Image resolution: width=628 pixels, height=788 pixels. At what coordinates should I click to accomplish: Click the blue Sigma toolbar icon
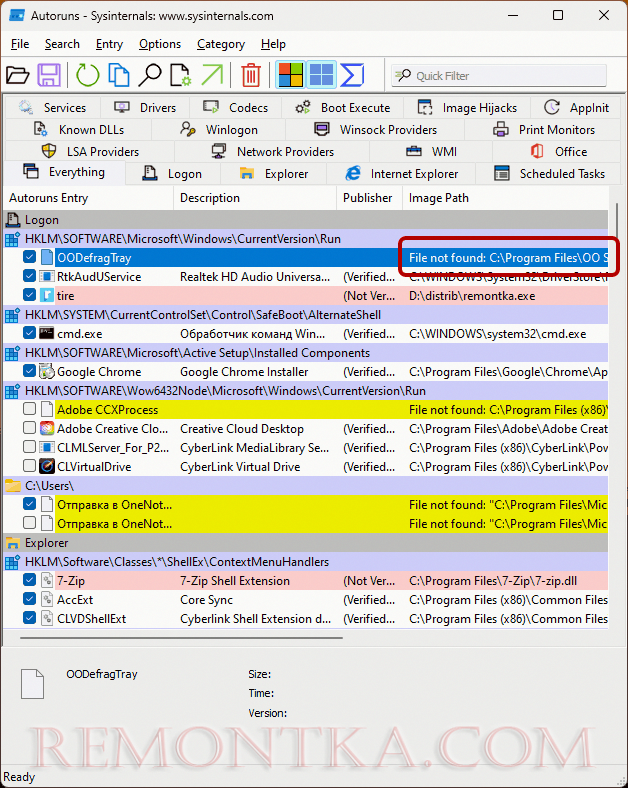(x=352, y=75)
